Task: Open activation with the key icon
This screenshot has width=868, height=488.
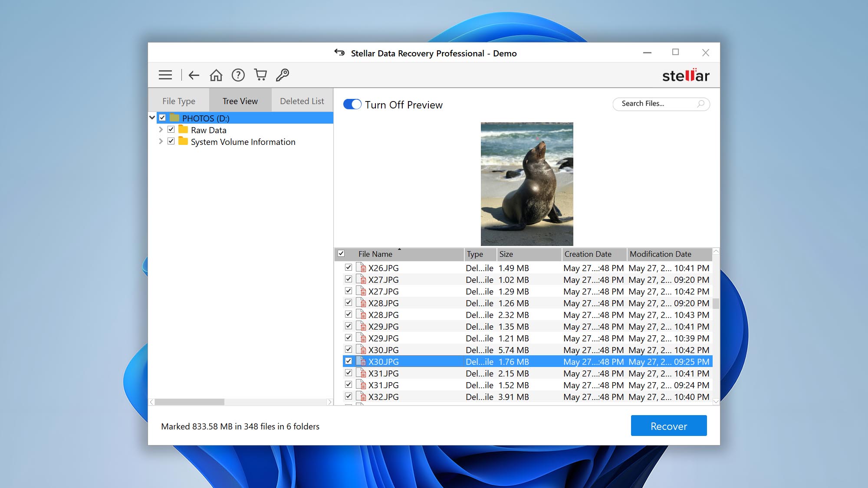Action: click(x=283, y=75)
